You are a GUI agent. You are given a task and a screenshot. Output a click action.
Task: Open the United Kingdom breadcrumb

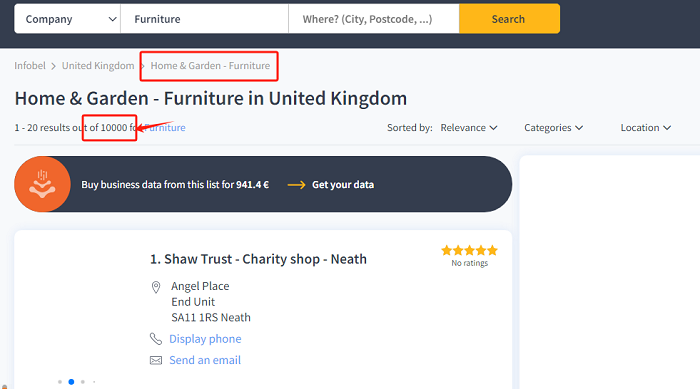pyautogui.click(x=98, y=66)
